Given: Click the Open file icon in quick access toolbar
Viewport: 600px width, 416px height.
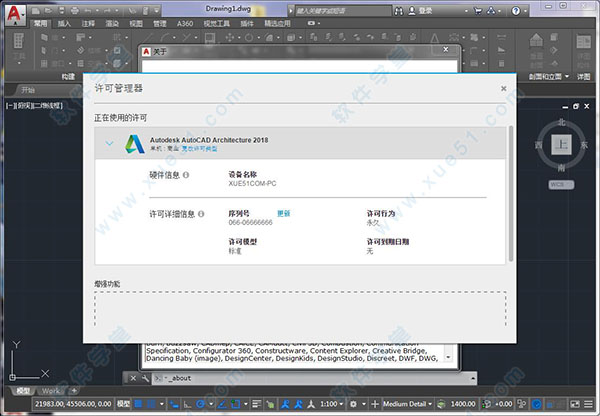Looking at the screenshot, I should (x=48, y=11).
